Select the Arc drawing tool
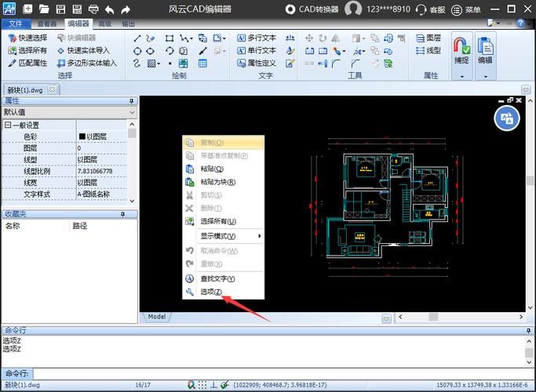This screenshot has height=392, width=536. pyautogui.click(x=170, y=51)
